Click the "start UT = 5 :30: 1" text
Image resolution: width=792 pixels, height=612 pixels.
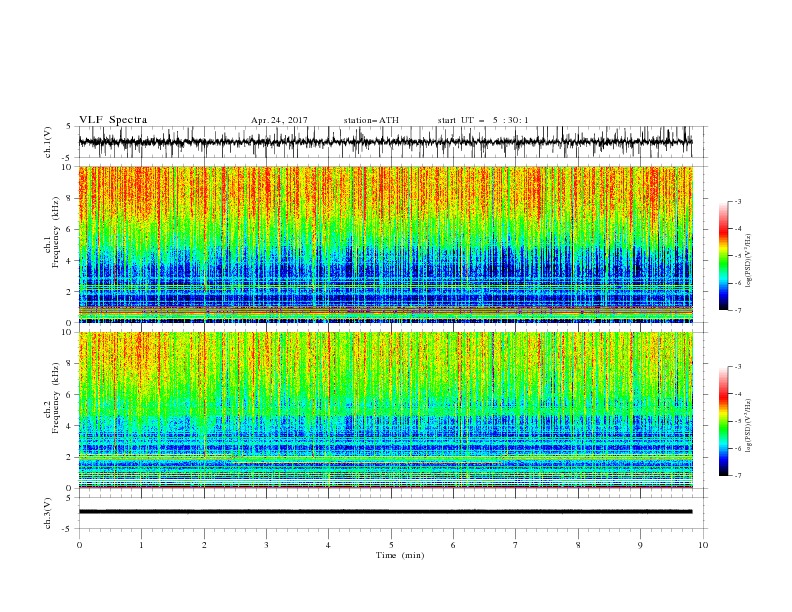[482, 120]
